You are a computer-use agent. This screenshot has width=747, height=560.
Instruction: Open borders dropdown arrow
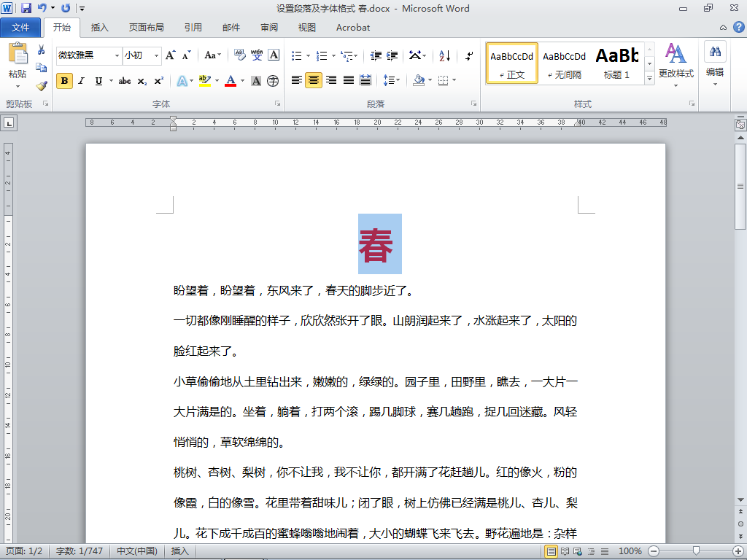click(454, 80)
